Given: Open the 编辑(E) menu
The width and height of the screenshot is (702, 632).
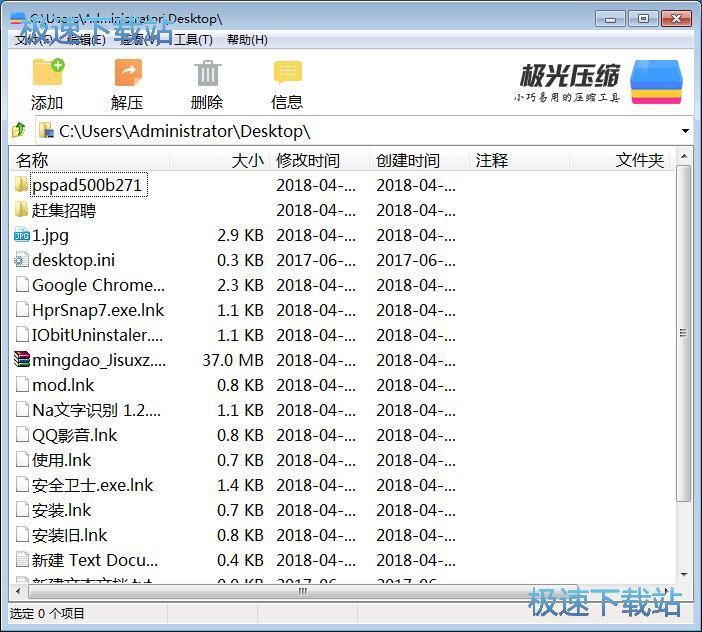Looking at the screenshot, I should [86, 40].
